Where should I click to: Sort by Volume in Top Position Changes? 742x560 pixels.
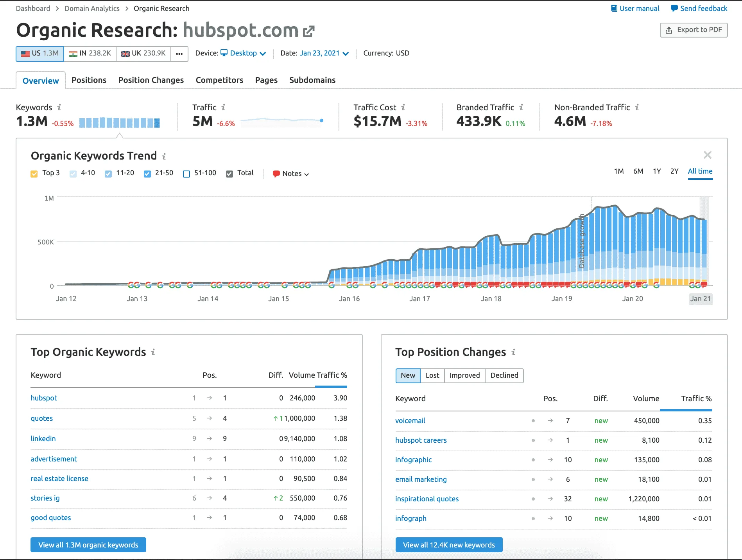(x=646, y=399)
